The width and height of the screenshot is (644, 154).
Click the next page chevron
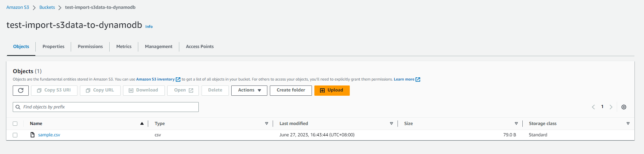(611, 107)
